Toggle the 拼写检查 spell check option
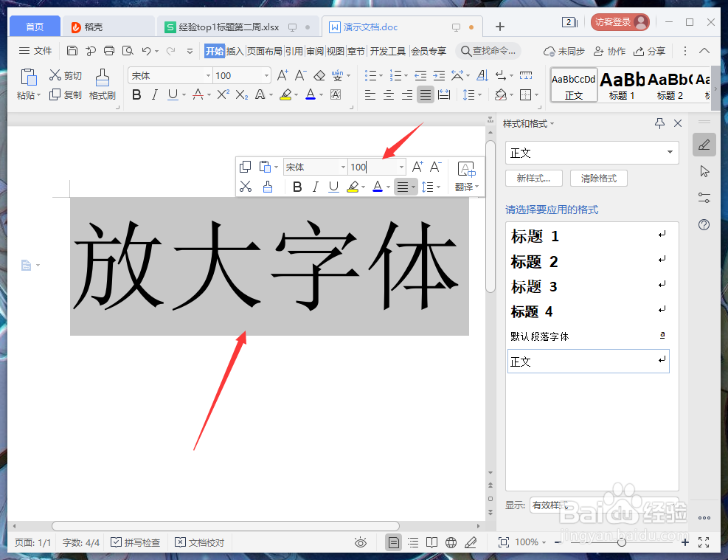This screenshot has width=728, height=560. [x=136, y=542]
